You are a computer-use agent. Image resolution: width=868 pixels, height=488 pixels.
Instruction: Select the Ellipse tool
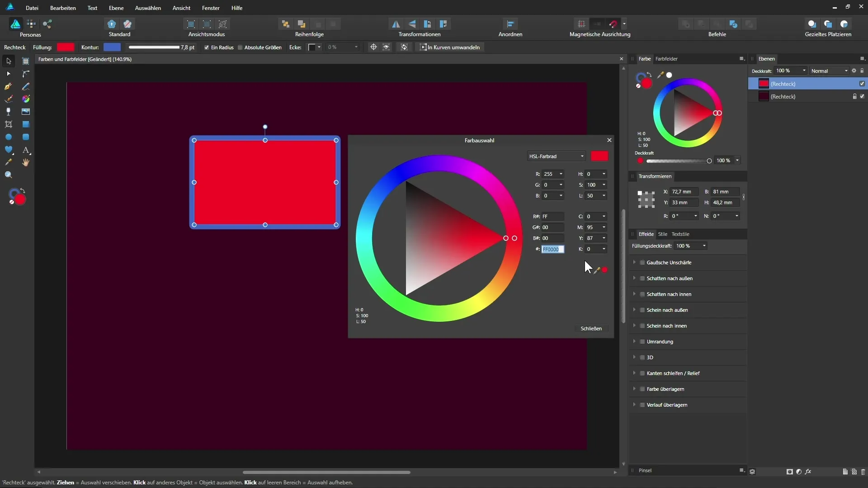[9, 137]
